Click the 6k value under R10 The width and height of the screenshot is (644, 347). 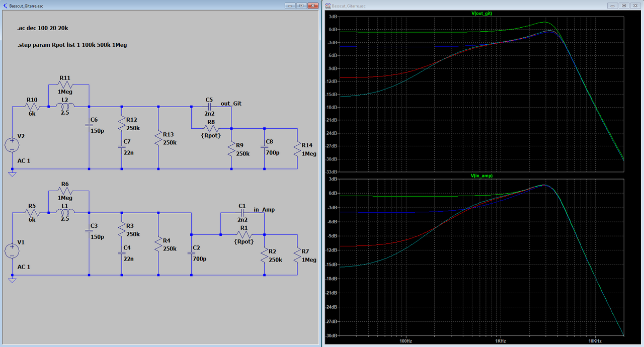[x=32, y=114]
